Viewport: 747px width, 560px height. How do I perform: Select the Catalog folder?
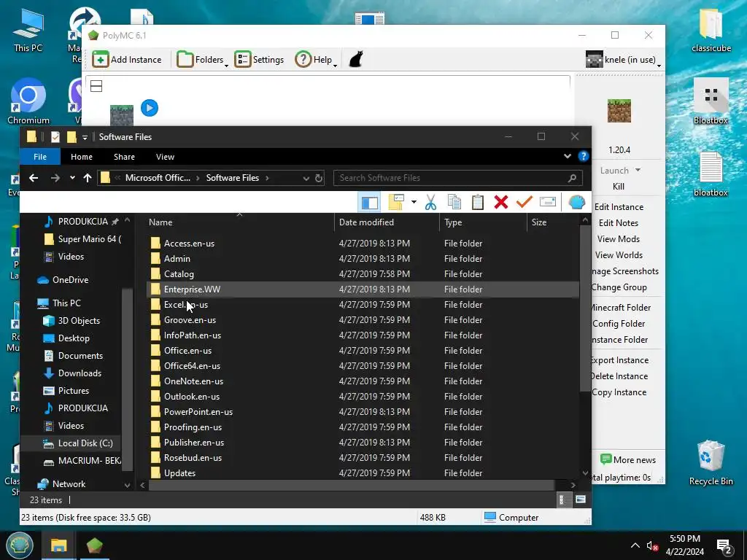[363, 274]
